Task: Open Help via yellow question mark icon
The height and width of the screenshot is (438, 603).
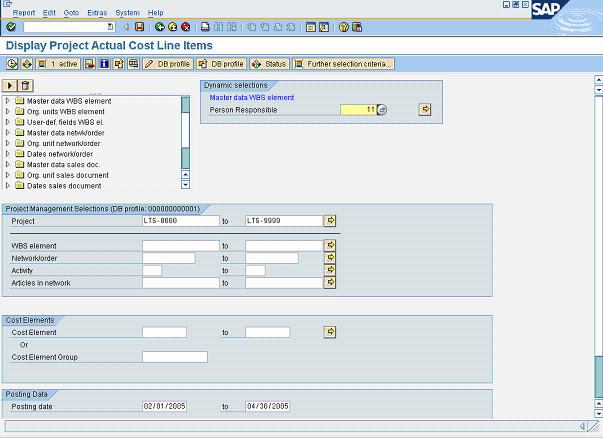Action: coord(344,27)
